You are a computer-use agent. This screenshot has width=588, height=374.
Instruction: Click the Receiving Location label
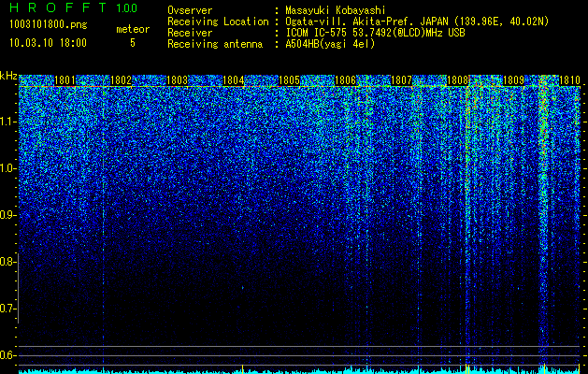pos(218,22)
